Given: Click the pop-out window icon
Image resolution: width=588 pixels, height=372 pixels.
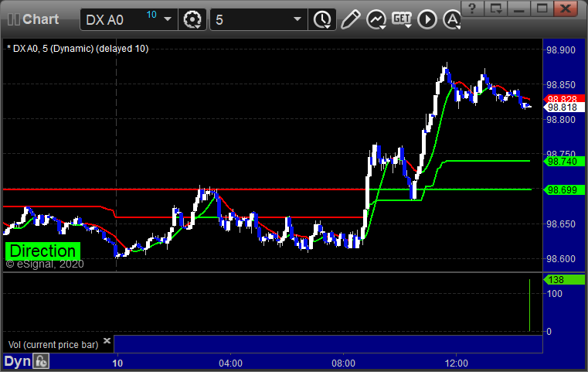Looking at the screenshot, I should 495,9.
